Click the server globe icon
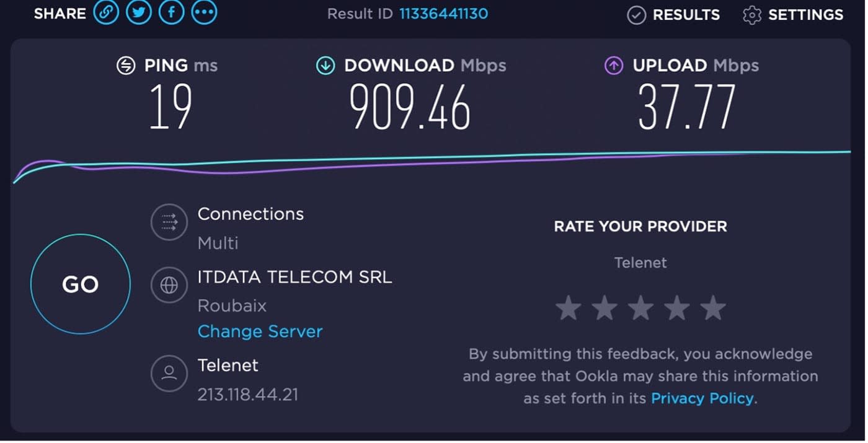Image resolution: width=868 pixels, height=443 pixels. 169,285
